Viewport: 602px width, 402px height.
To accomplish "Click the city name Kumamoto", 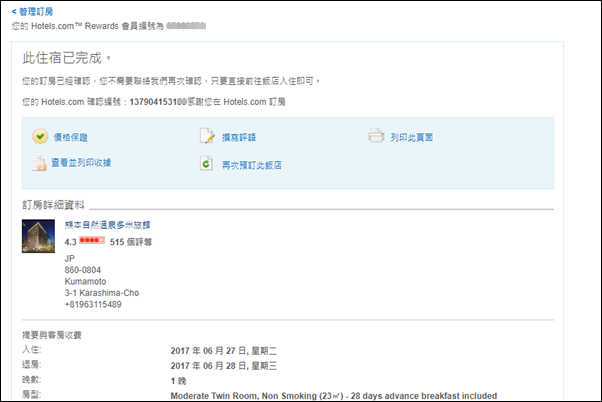I will pos(85,281).
